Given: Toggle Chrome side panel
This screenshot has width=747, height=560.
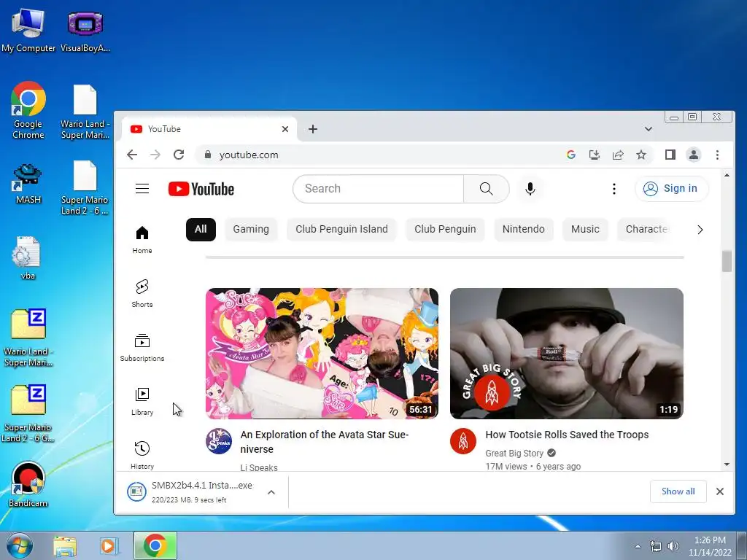Looking at the screenshot, I should (x=670, y=155).
